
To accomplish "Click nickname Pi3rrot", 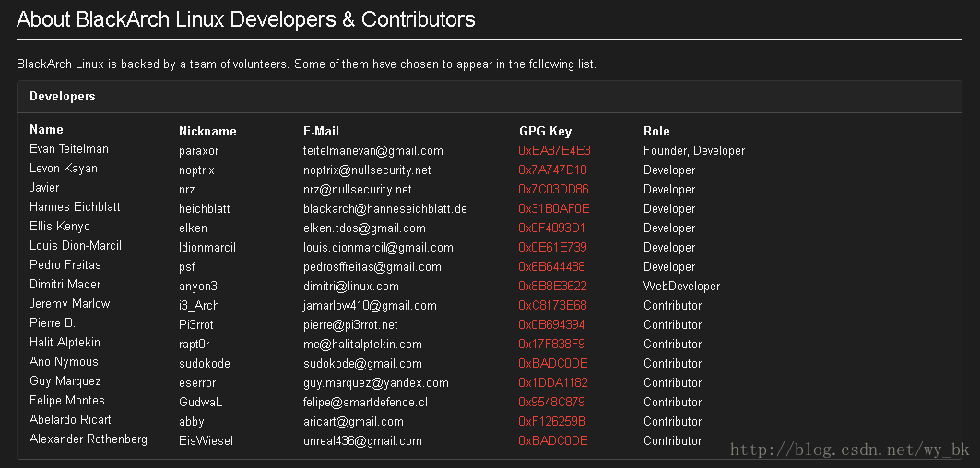I will [197, 325].
